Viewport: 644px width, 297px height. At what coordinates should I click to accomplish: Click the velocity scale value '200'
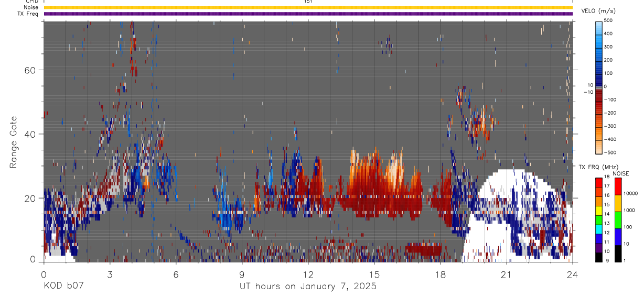coord(608,60)
